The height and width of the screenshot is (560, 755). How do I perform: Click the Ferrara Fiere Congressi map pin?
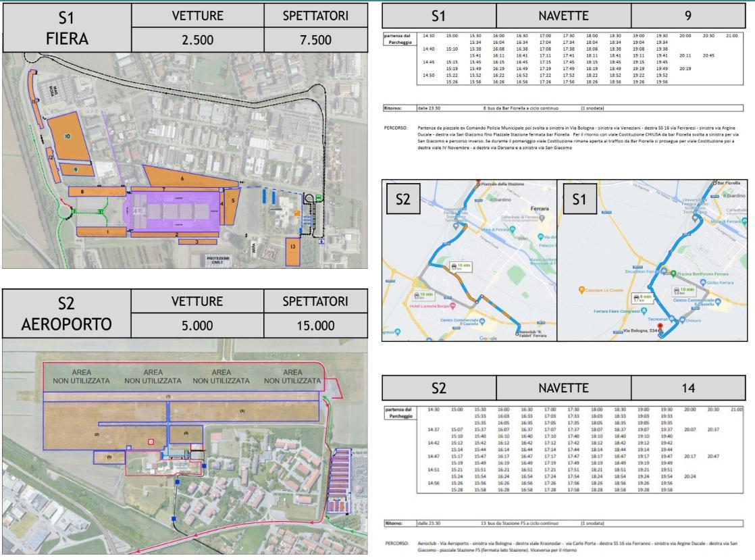[x=644, y=311]
